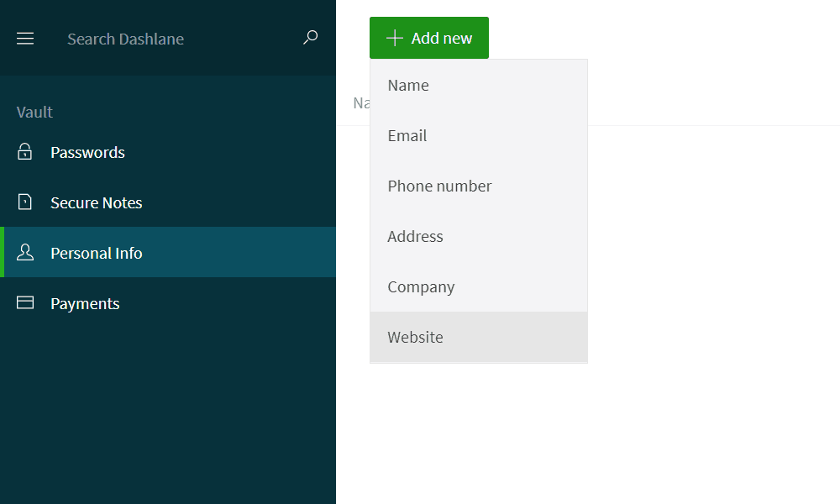The width and height of the screenshot is (840, 504).
Task: Open the Payments section
Action: click(x=168, y=303)
